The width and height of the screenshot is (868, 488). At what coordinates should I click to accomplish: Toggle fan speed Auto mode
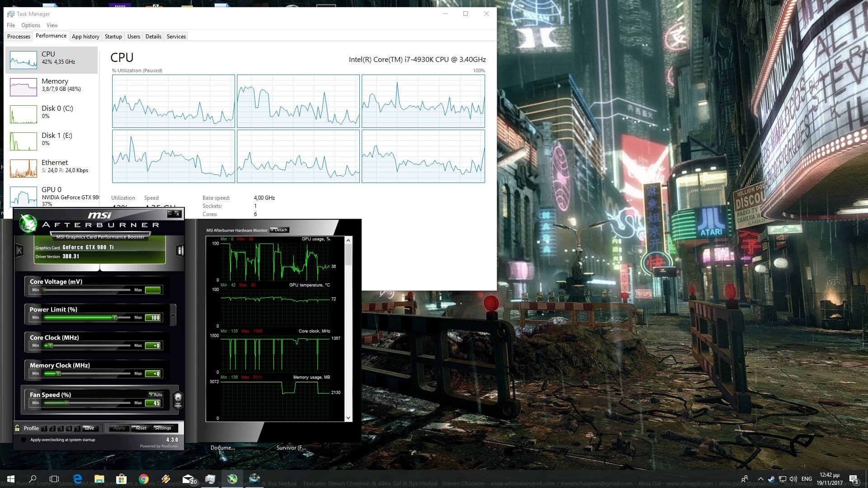[x=156, y=394]
